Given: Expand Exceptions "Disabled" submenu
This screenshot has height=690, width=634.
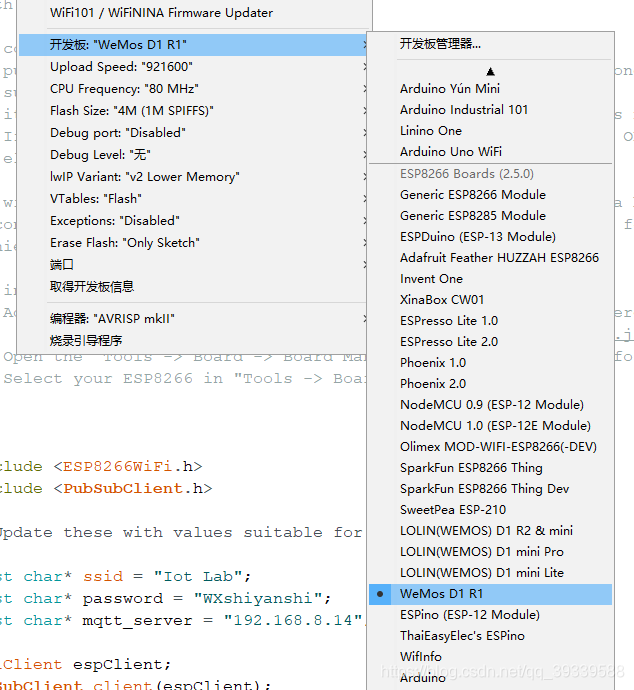Looking at the screenshot, I should (x=193, y=221).
